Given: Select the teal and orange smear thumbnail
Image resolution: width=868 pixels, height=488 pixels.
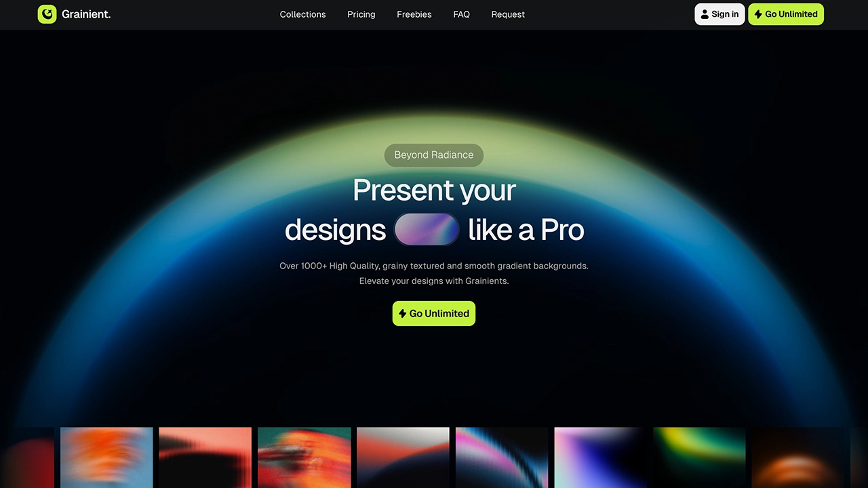Looking at the screenshot, I should (x=304, y=457).
